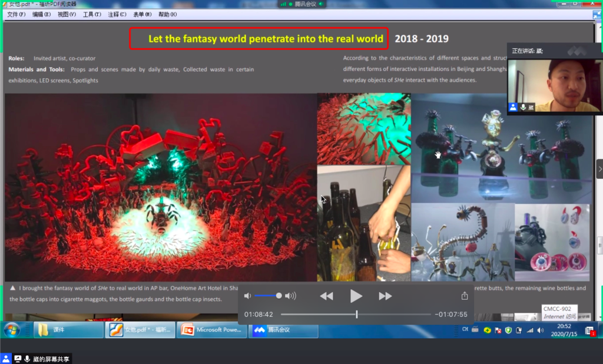Click the blue fullscreen icon at top right

[597, 15]
